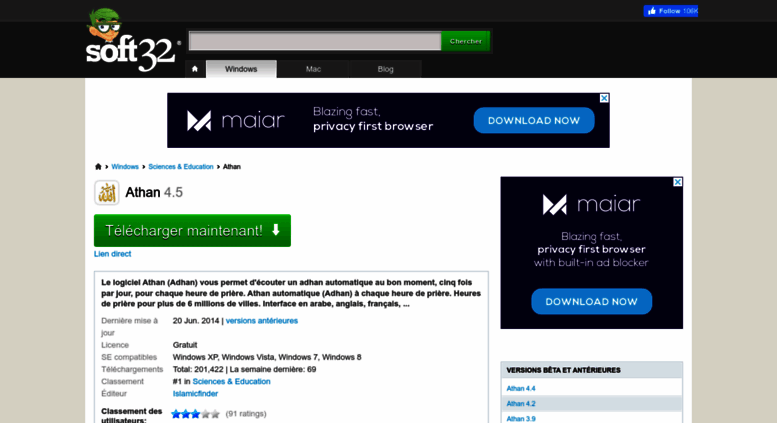Select the Mac tab
This screenshot has width=777, height=423.
(313, 69)
